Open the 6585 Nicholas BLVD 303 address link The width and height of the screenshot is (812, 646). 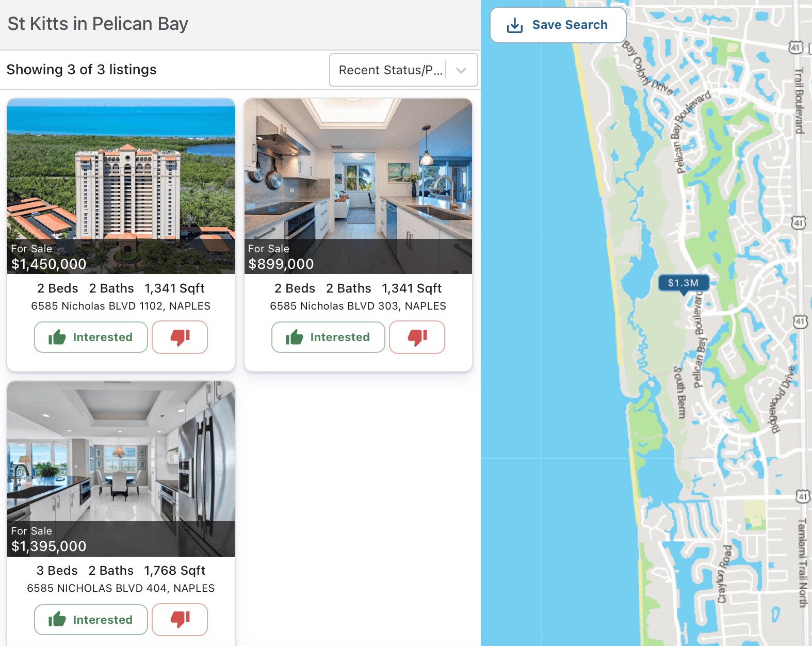click(358, 306)
